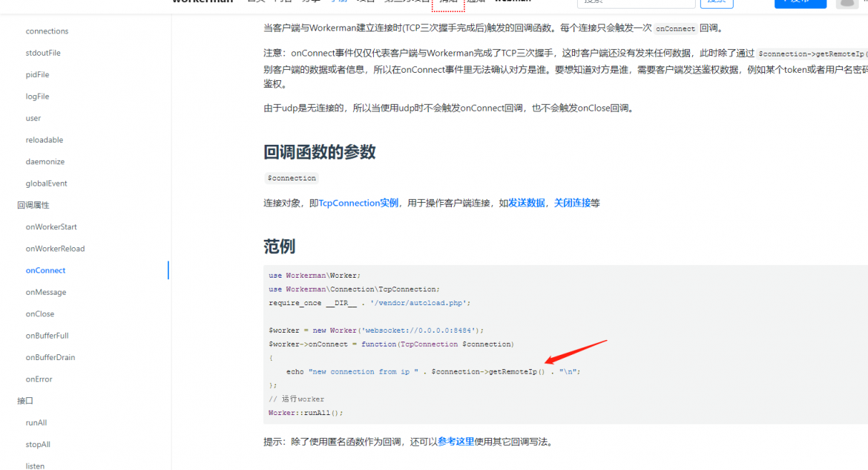The height and width of the screenshot is (470, 868).
Task: Click the user sidebar item
Action: coord(33,118)
